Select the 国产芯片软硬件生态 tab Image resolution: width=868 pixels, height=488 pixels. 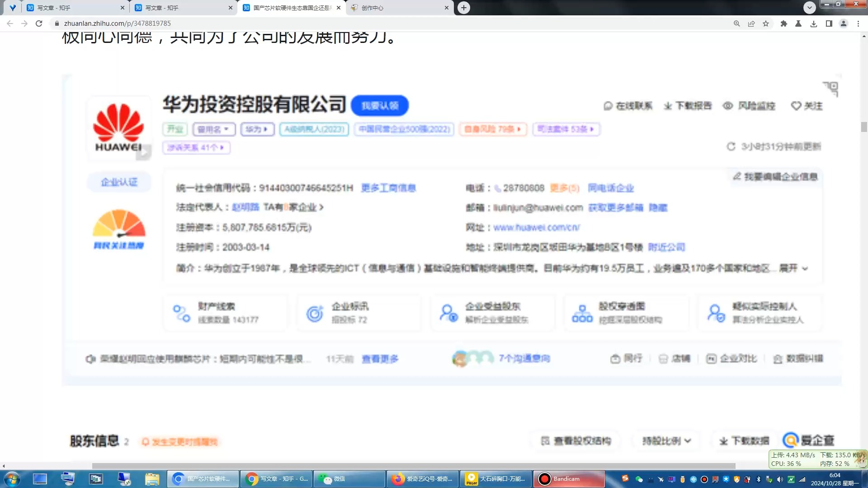[x=292, y=8]
